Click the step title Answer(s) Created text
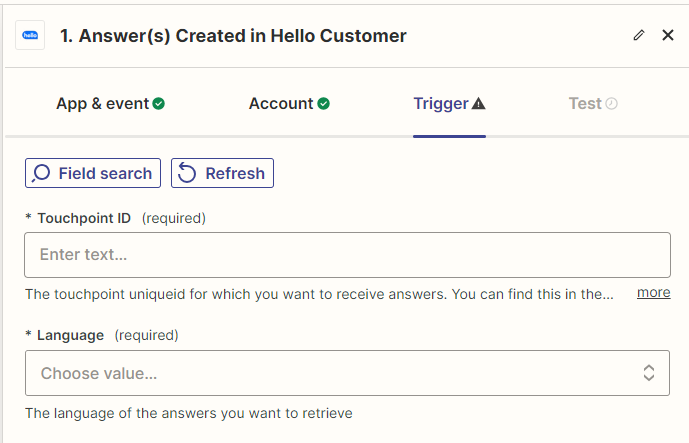Image resolution: width=689 pixels, height=443 pixels. 233,35
